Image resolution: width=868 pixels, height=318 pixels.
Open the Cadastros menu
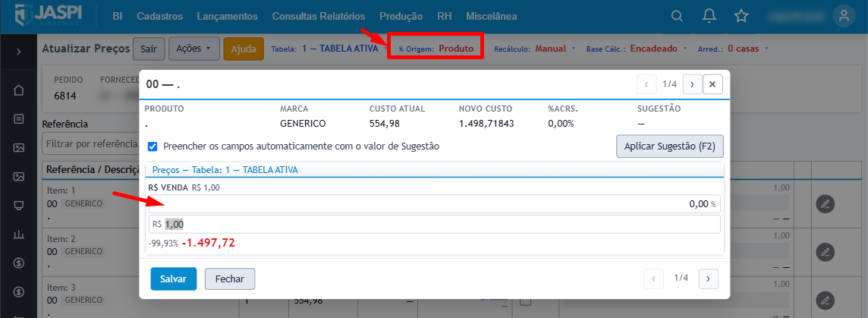(159, 17)
